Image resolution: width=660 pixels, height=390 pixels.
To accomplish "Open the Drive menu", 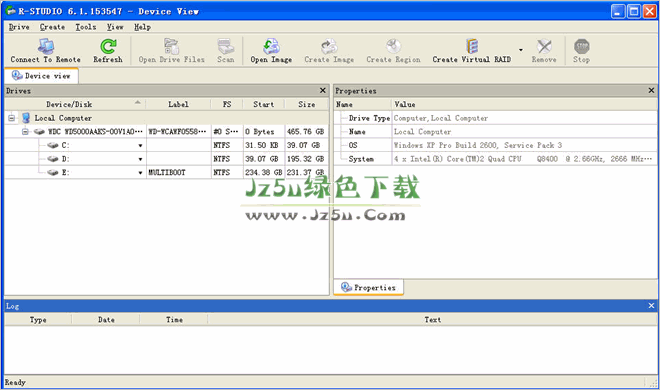I will tap(19, 27).
